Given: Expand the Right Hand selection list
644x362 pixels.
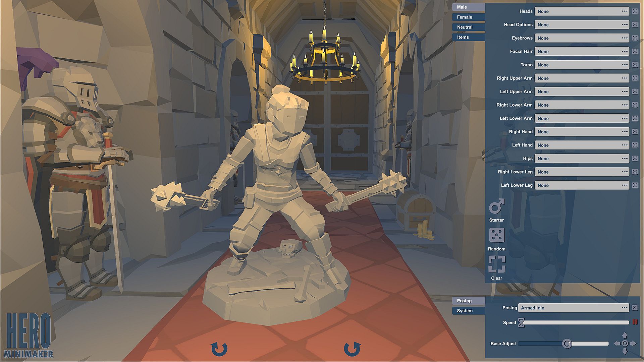Looking at the screenshot, I should tap(582, 132).
